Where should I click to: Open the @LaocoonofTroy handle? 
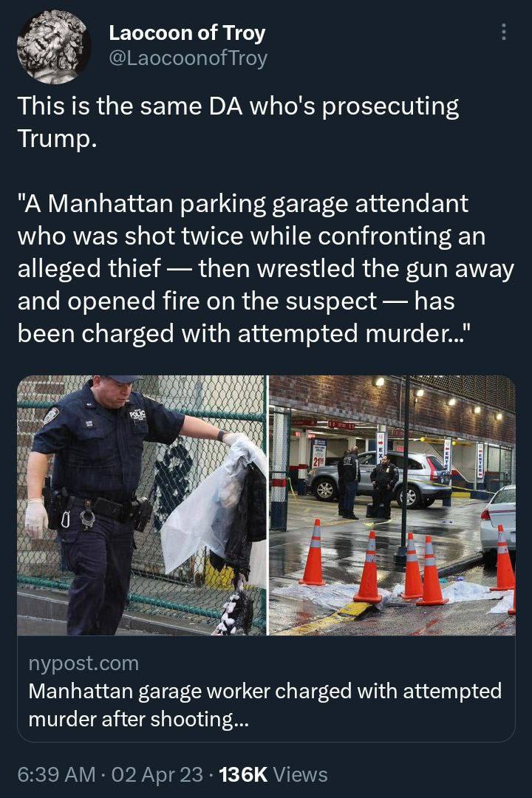pos(188,58)
